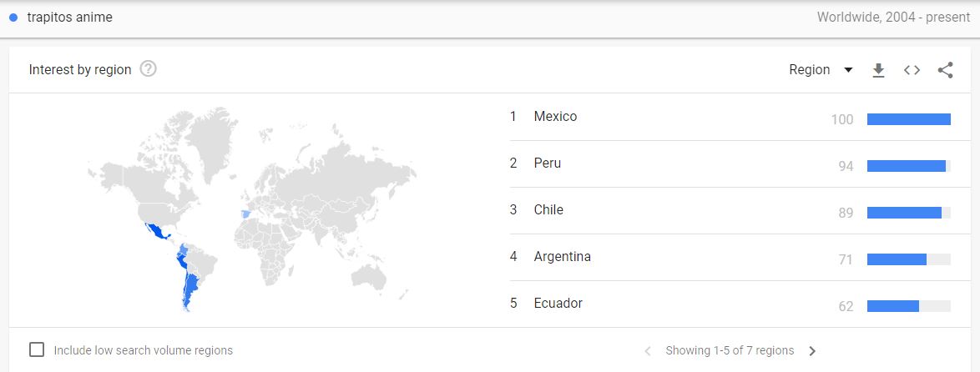This screenshot has height=372, width=980.
Task: Select Peru in the region list
Action: (x=548, y=163)
